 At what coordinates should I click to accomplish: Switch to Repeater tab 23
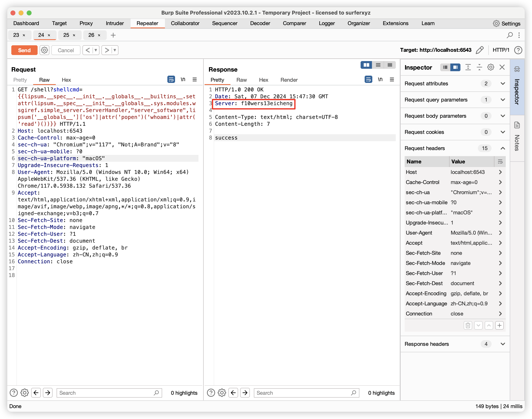click(x=16, y=35)
